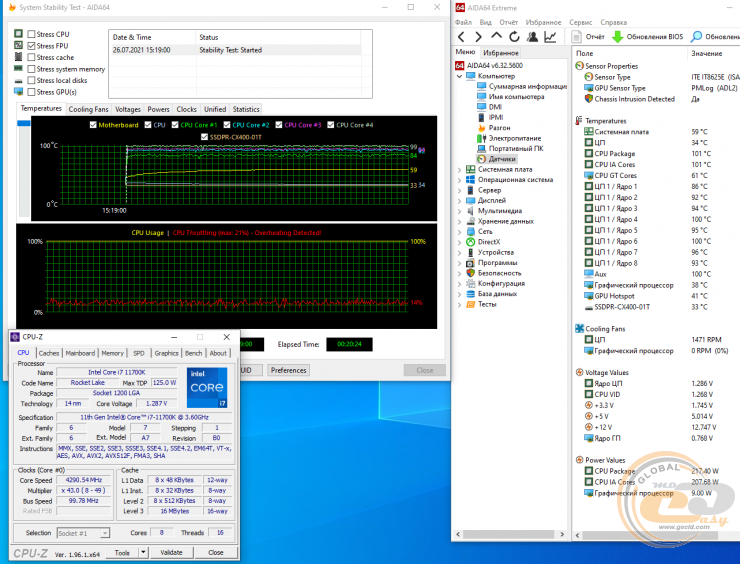This screenshot has width=740, height=564.
Task: Select the Имя компьютера tree item
Action: (516, 97)
